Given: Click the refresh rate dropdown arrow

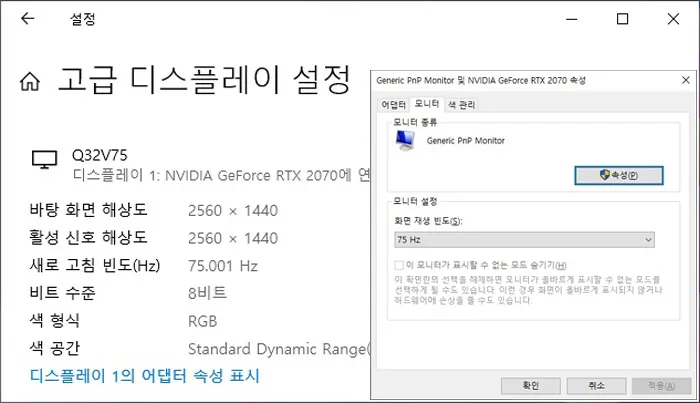Looking at the screenshot, I should tap(648, 240).
